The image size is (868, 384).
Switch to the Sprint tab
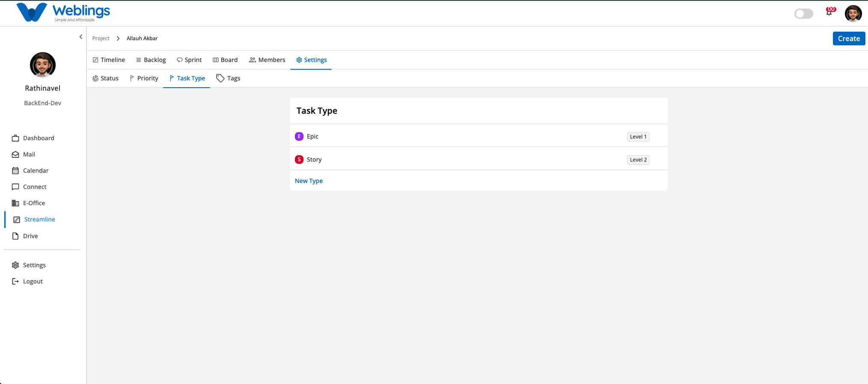click(x=189, y=60)
